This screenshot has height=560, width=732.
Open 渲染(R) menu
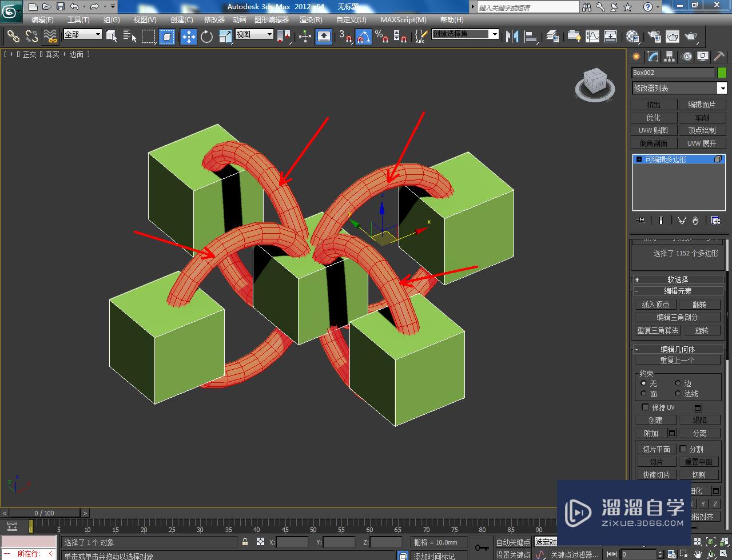(x=311, y=19)
